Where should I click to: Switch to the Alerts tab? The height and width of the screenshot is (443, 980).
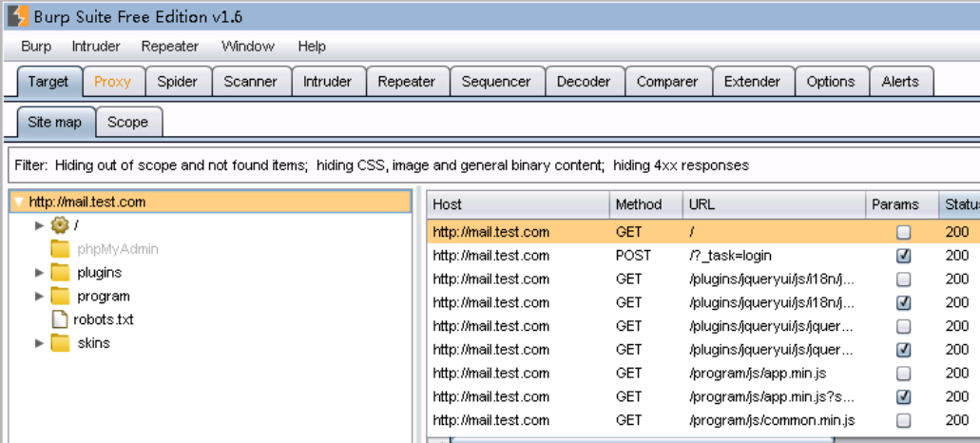coord(900,82)
